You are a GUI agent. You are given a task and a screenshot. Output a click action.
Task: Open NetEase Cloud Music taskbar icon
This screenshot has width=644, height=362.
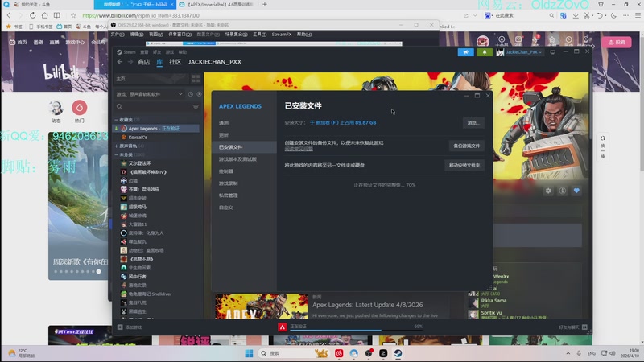(x=339, y=353)
